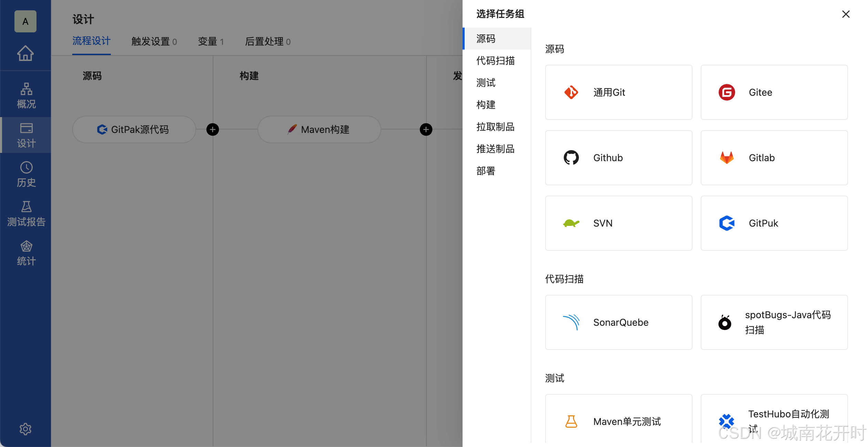The width and height of the screenshot is (868, 447).
Task: Click the SVN turtle icon
Action: pos(571,223)
